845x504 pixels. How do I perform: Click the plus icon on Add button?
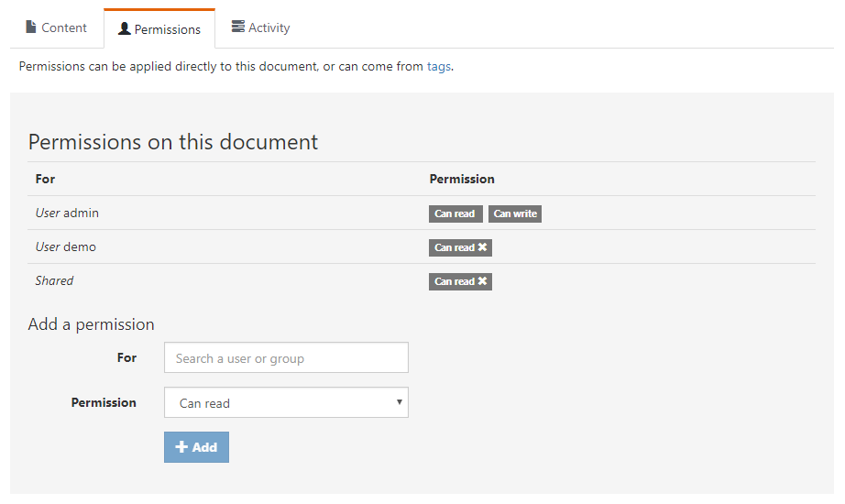point(181,447)
